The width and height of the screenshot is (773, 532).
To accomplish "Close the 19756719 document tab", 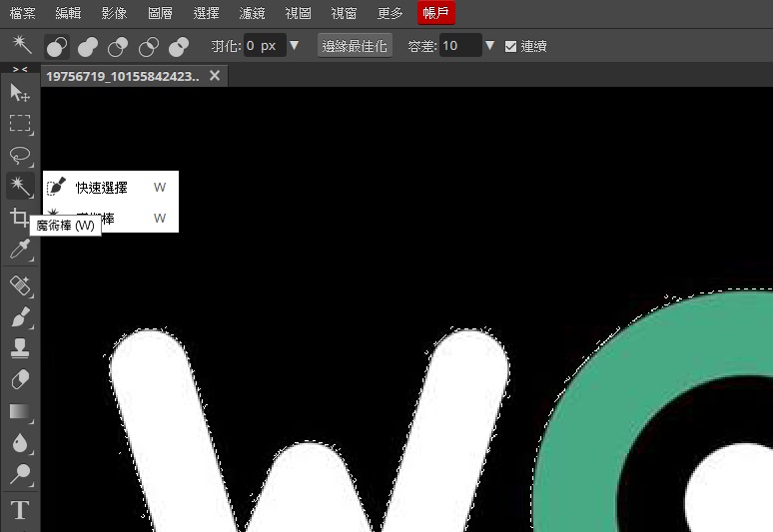I will 214,77.
